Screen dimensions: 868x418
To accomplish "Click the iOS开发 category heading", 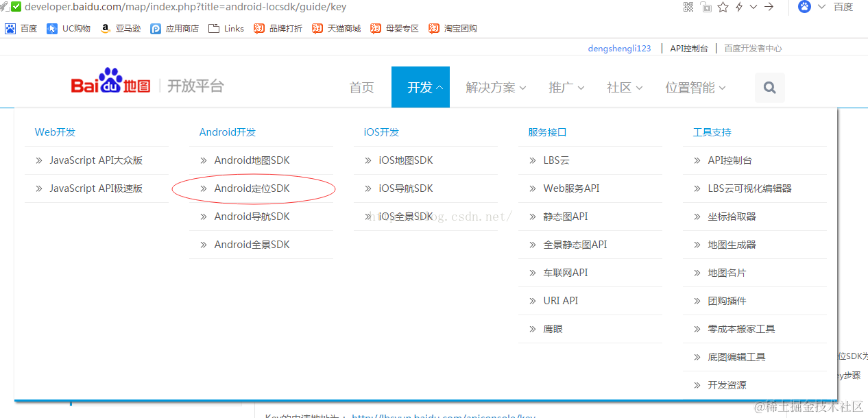I will [381, 132].
